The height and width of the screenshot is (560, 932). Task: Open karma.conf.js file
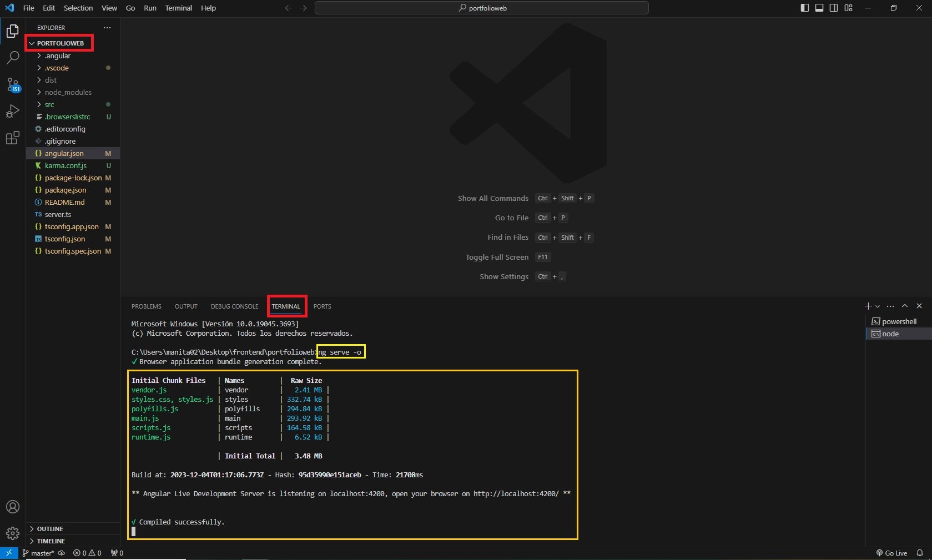pyautogui.click(x=73, y=165)
